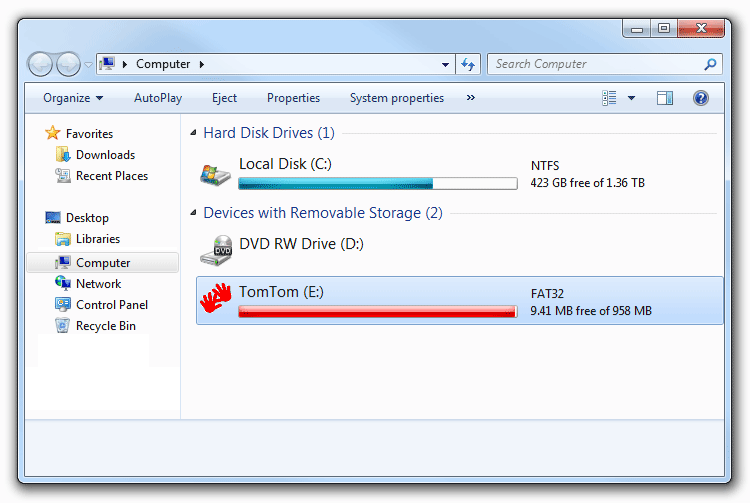Click the Properties toolbar button

click(x=293, y=98)
